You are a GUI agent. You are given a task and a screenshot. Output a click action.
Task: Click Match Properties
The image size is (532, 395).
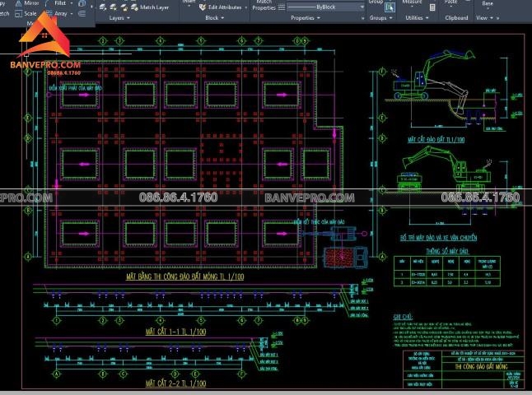pyautogui.click(x=264, y=6)
